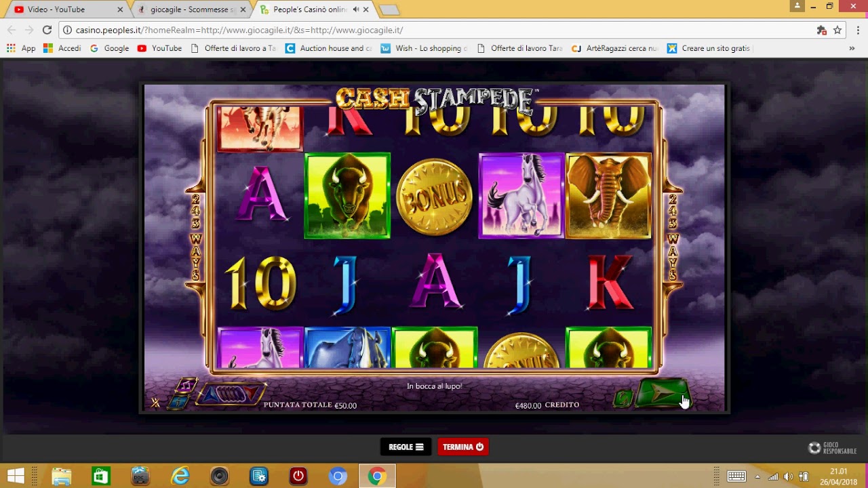The height and width of the screenshot is (488, 868).
Task: Click the Gioco Responsabile logo
Action: pyautogui.click(x=832, y=448)
